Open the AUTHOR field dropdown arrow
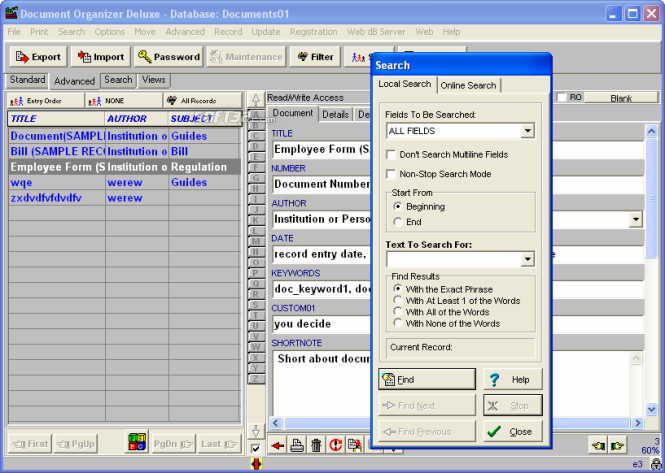 pyautogui.click(x=636, y=219)
